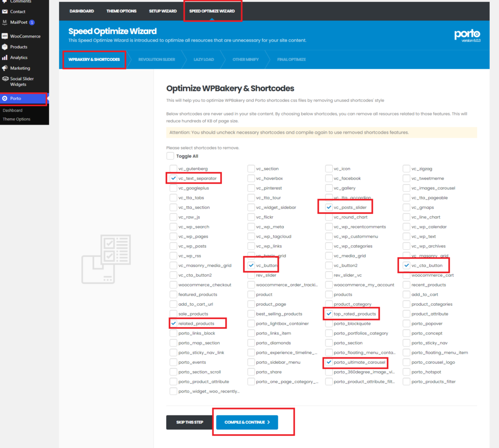Image resolution: width=499 pixels, height=448 pixels.
Task: Click Compile & Continue button
Action: [x=247, y=422]
